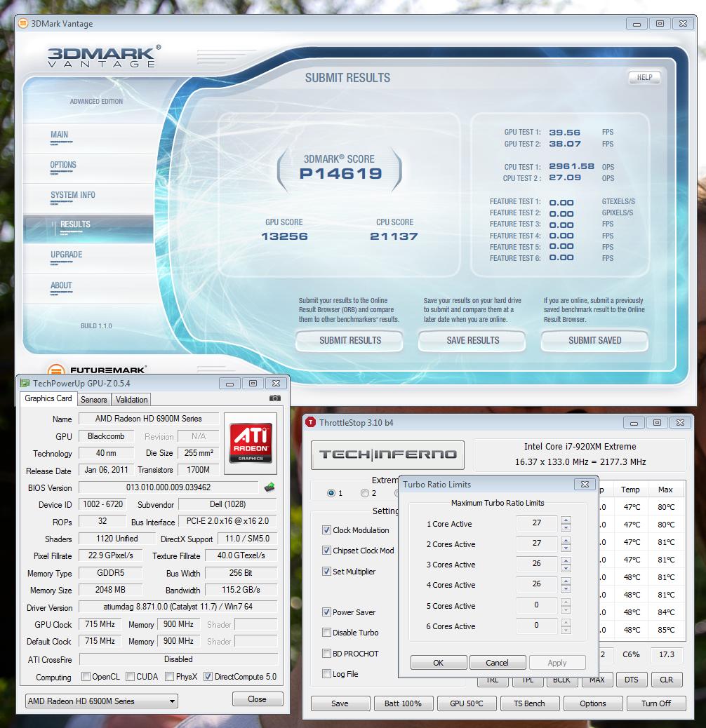This screenshot has width=706, height=728.
Task: Click the ATI Radeon logo in GPU-Z
Action: 251,443
